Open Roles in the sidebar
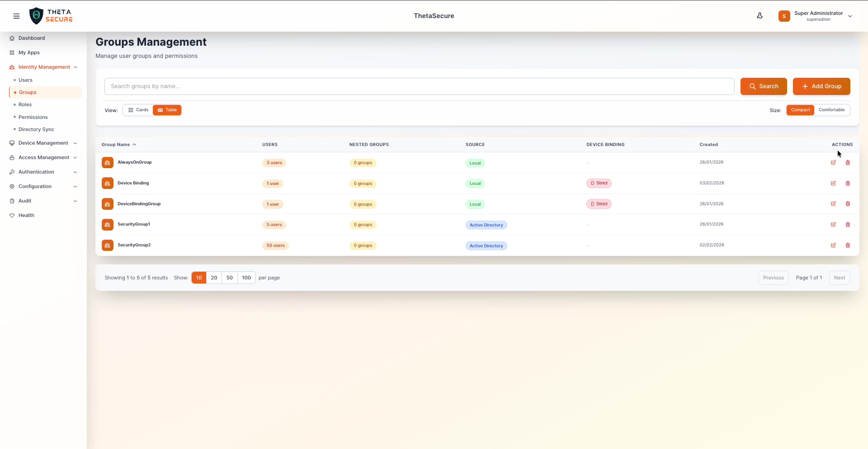Image resolution: width=868 pixels, height=449 pixels. tap(25, 105)
